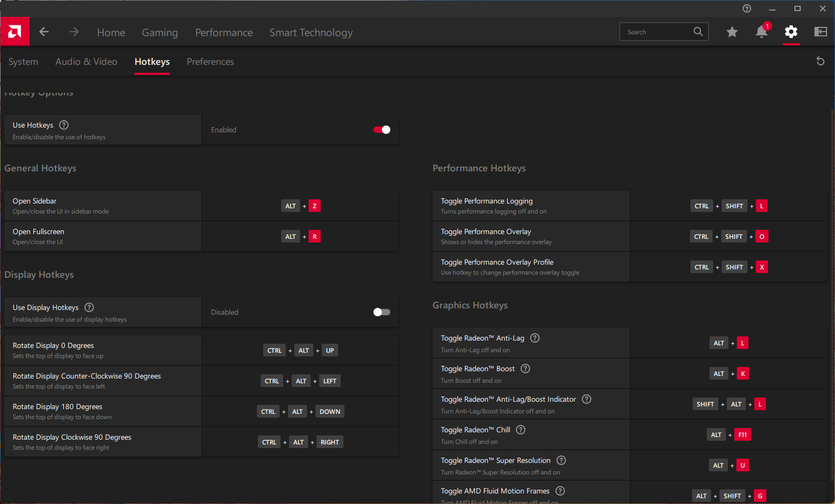The width and height of the screenshot is (835, 504).
Task: Edit Rotate Display 180 hotkey CTRL+ALT+DOWN
Action: point(301,412)
